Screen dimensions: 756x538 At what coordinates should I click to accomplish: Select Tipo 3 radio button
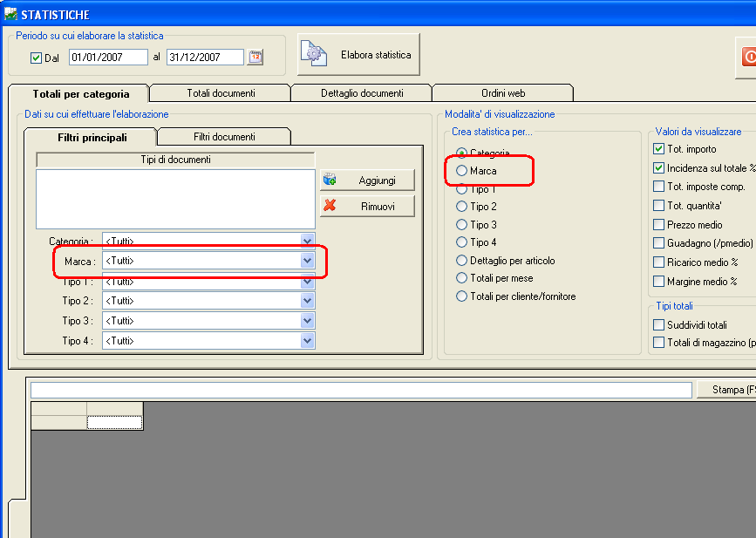461,225
